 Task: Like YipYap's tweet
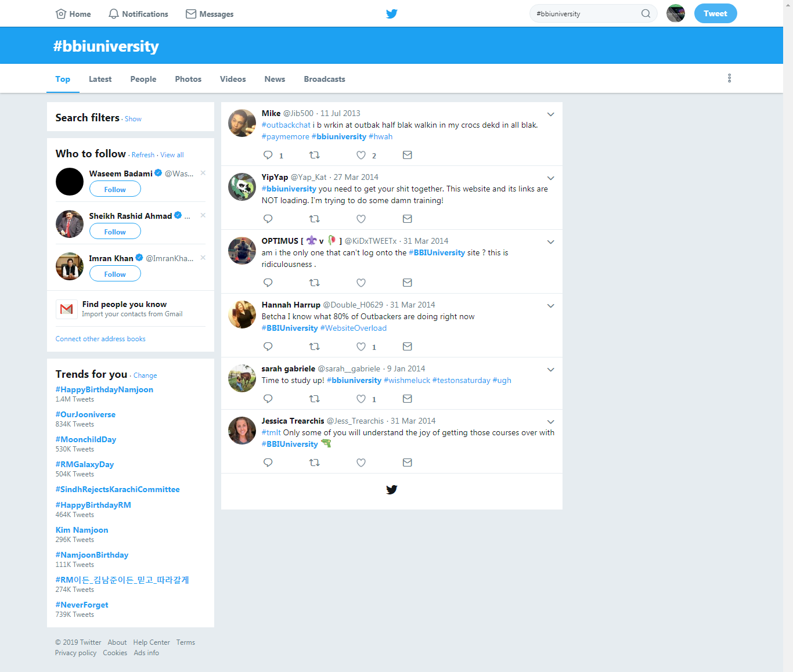361,219
